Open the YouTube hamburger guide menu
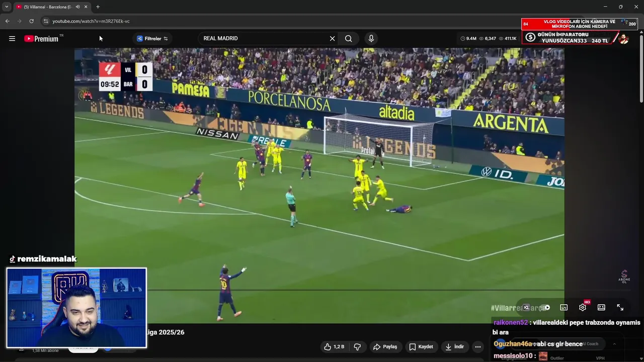This screenshot has height=362, width=644. pyautogui.click(x=12, y=39)
